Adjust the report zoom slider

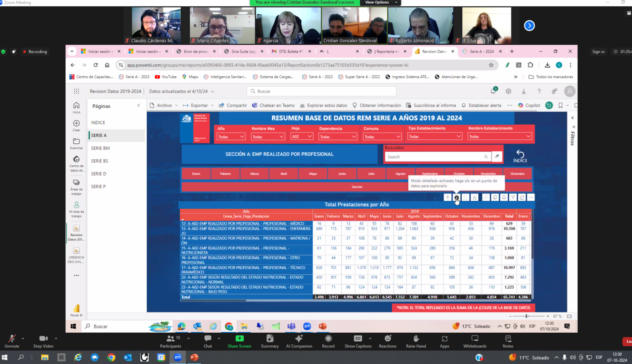coord(527,316)
